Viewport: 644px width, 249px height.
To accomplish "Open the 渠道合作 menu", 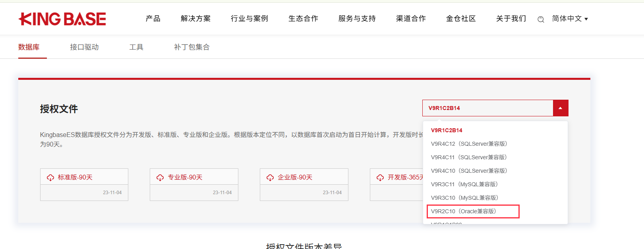I will pos(411,19).
